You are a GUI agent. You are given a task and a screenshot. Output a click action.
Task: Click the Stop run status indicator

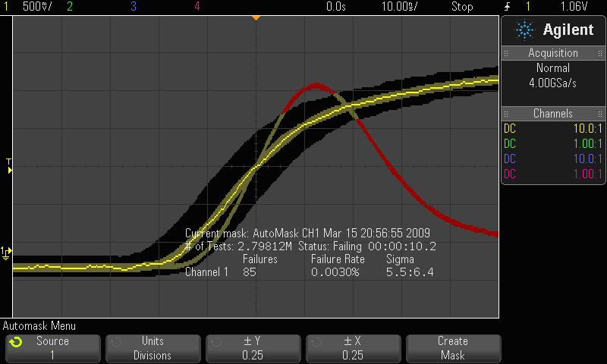pyautogui.click(x=461, y=7)
